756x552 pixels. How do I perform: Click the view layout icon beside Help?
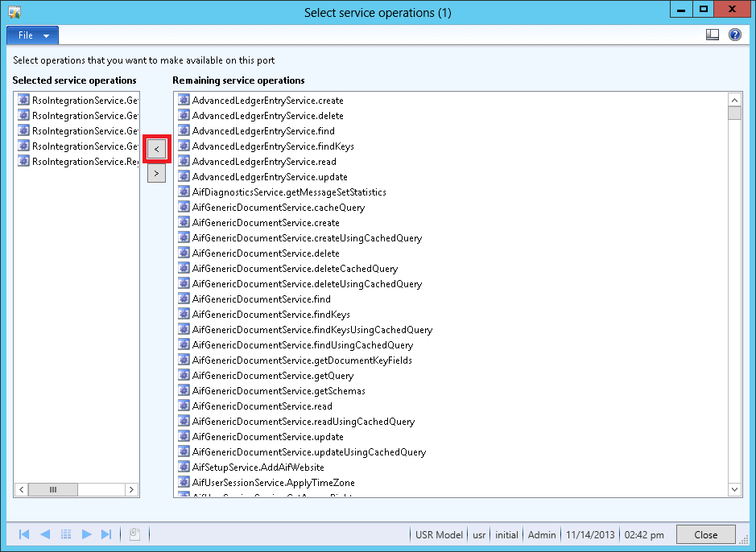tap(712, 35)
